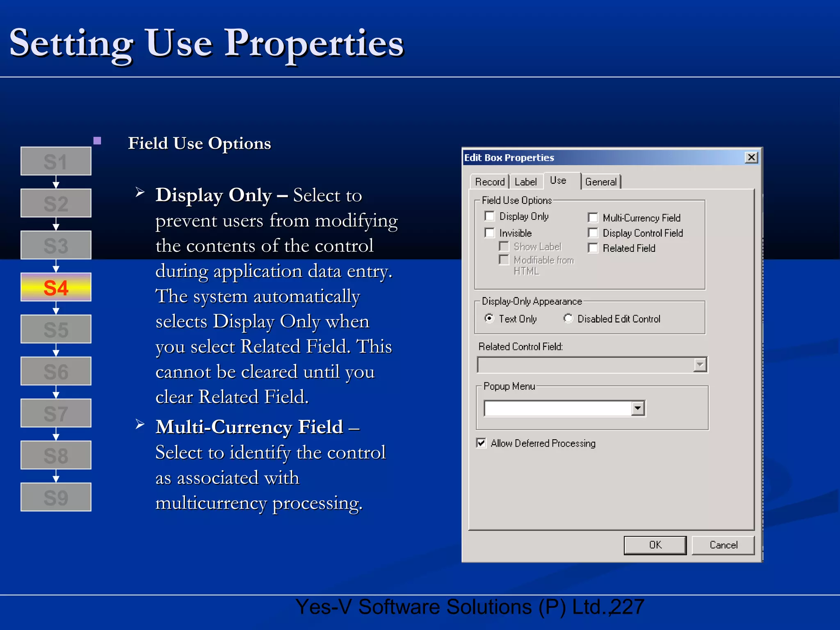Select the highlighted S4 step box
This screenshot has width=840, height=630.
[56, 287]
